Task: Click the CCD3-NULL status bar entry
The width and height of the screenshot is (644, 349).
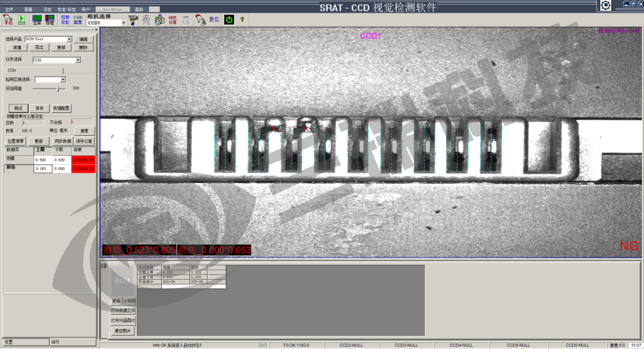Action: [x=406, y=345]
